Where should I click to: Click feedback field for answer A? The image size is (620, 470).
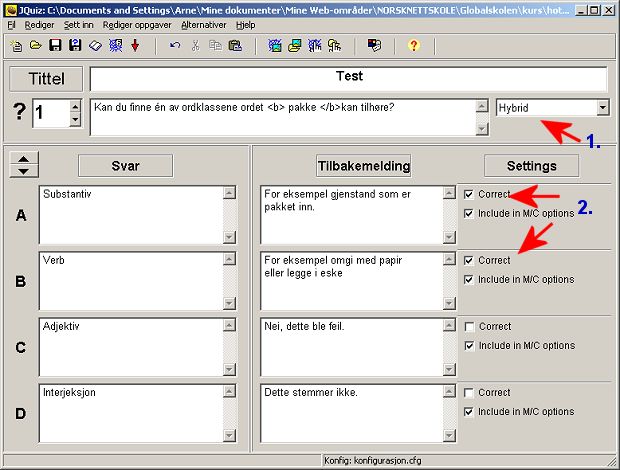click(352, 215)
